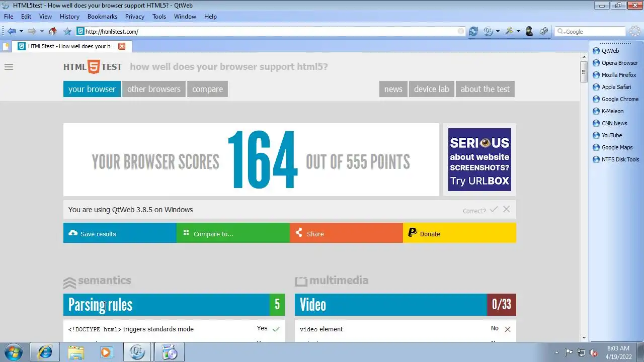Open the History menu
644x362 pixels.
click(69, 16)
